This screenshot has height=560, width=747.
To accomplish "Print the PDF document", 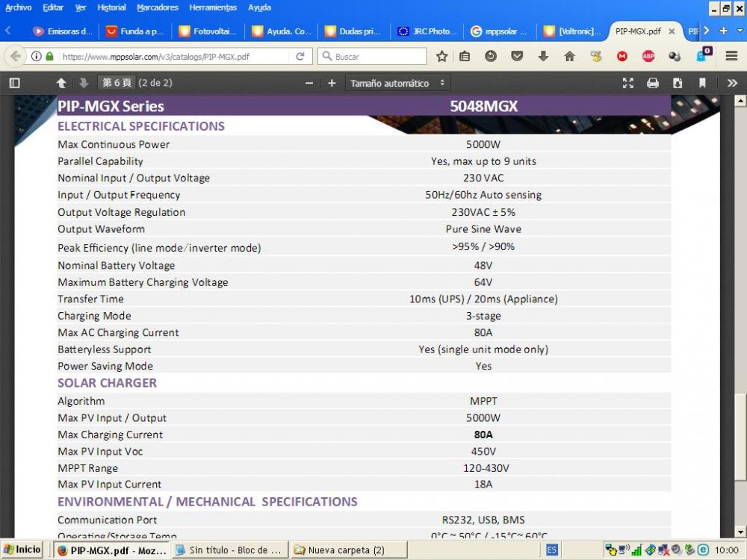I will coord(653,83).
